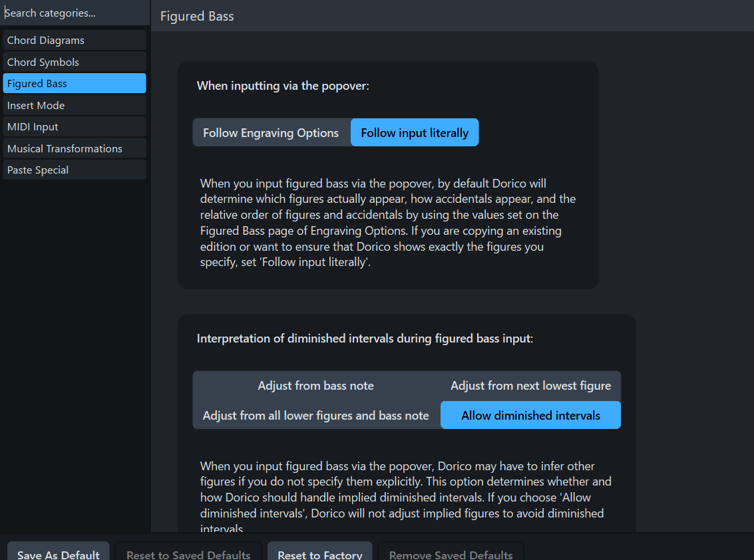
Task: Open the Paste Special category
Action: tap(75, 170)
